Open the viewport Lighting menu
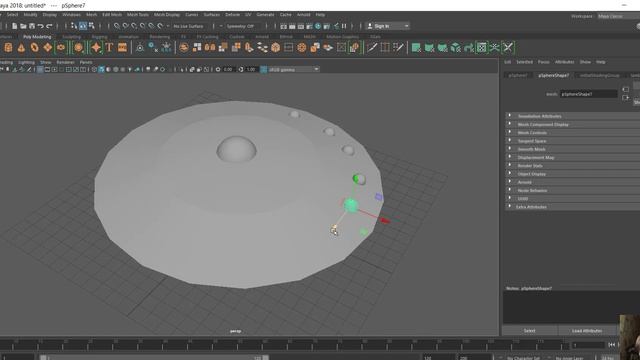 [x=26, y=62]
